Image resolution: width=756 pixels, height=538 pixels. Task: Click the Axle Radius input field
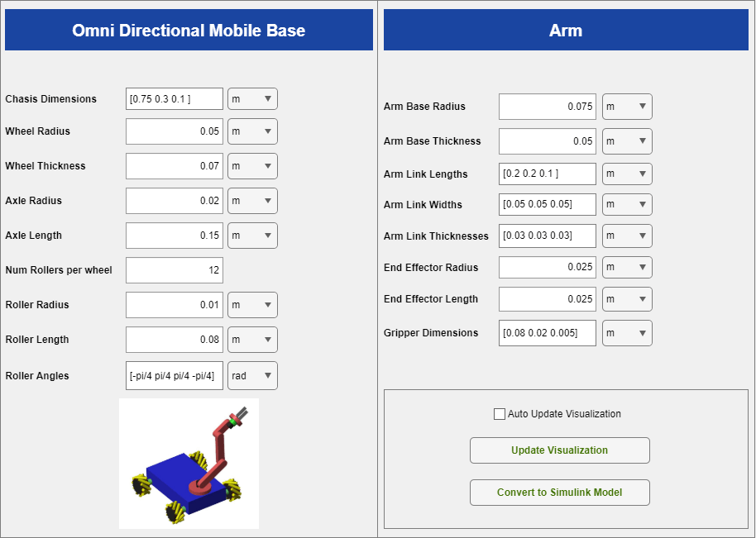coord(175,200)
